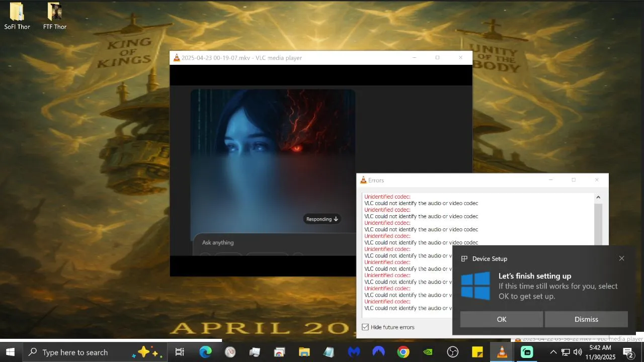644x362 pixels.
Task: Close the Device Setup notification with X
Action: (x=621, y=258)
